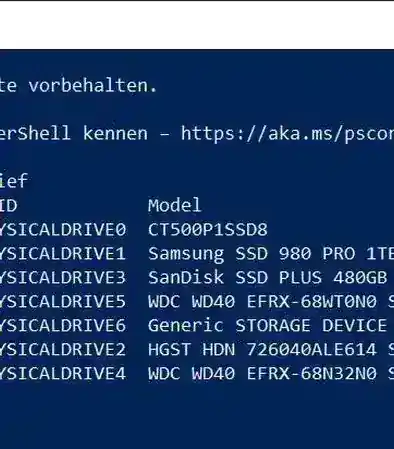Click WDC WD40 EFRX-68N32N0 model text
The image size is (394, 449).
pos(262,373)
